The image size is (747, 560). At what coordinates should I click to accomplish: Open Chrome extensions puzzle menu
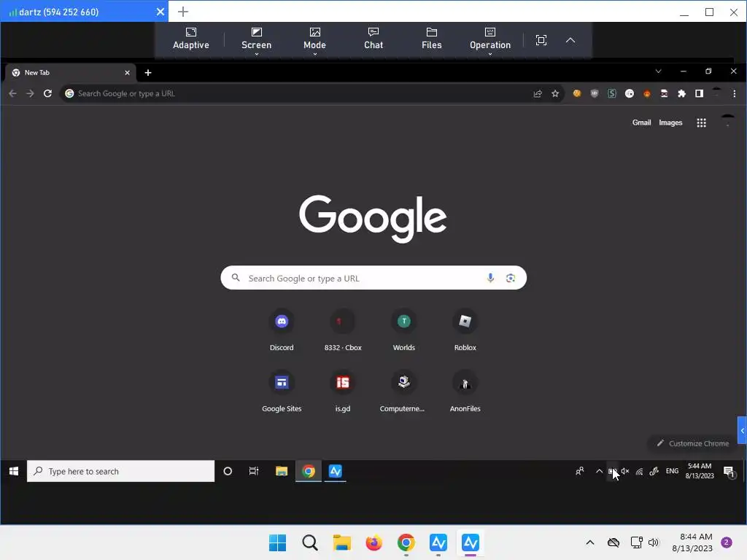coord(682,93)
